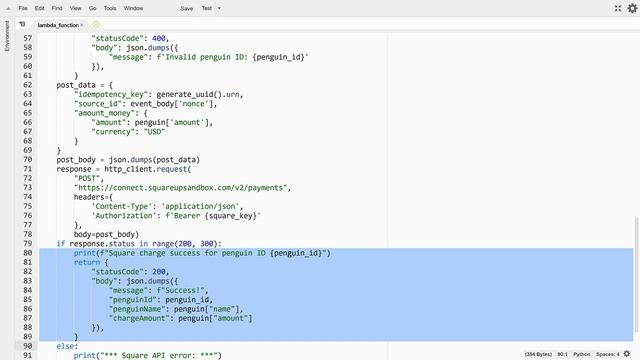The image size is (640, 360).
Task: Click the 354 Bytes selection size indicator
Action: (538, 354)
